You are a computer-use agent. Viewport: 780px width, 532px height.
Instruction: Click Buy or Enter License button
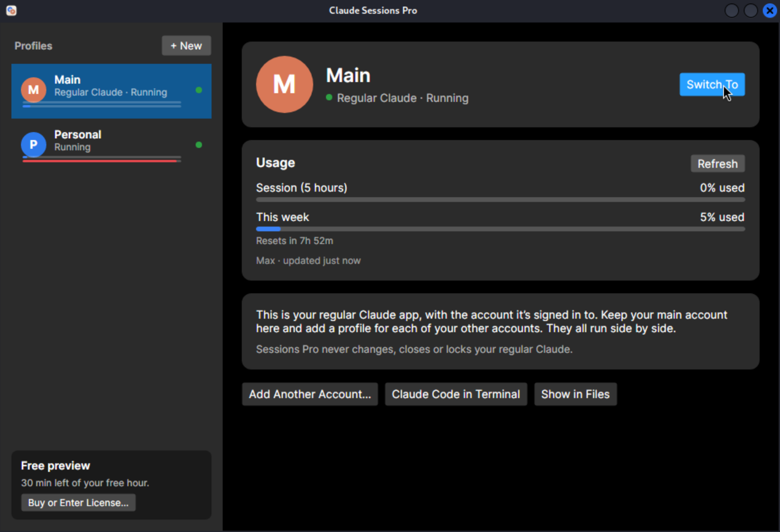78,502
